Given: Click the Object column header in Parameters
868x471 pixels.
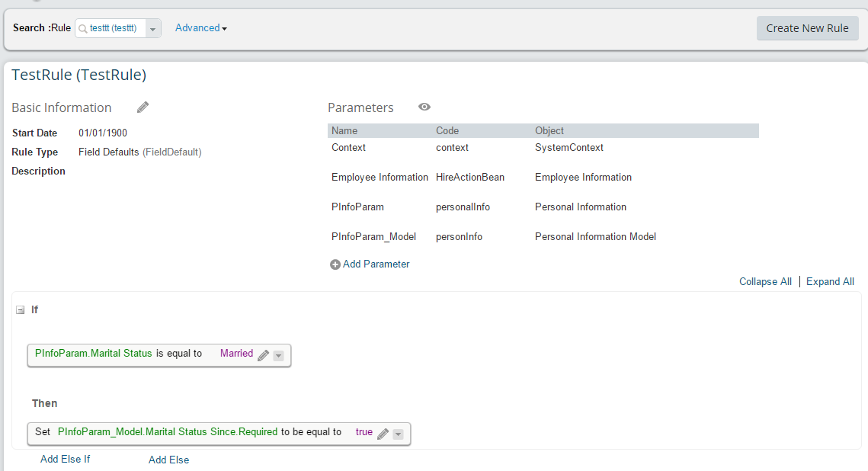Looking at the screenshot, I should tap(549, 130).
